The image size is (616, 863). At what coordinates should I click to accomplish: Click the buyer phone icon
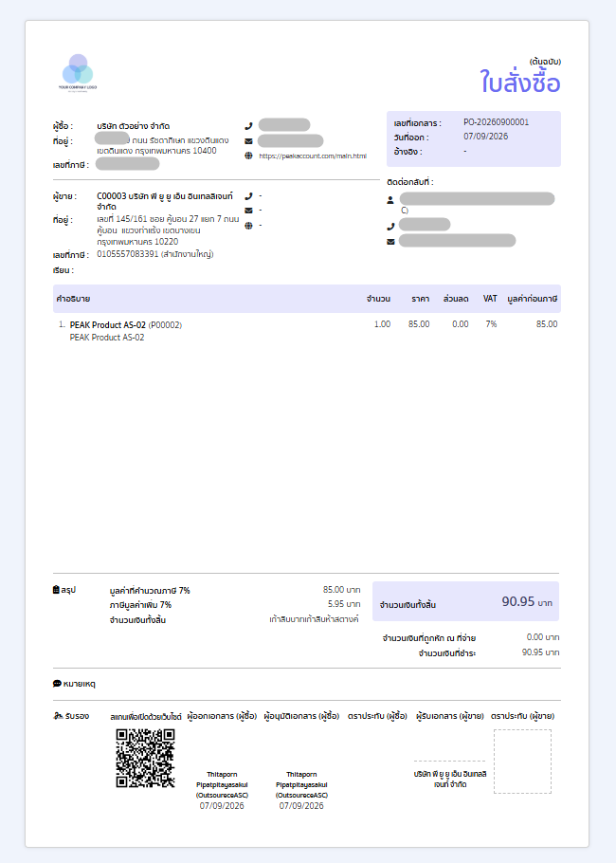[248, 126]
